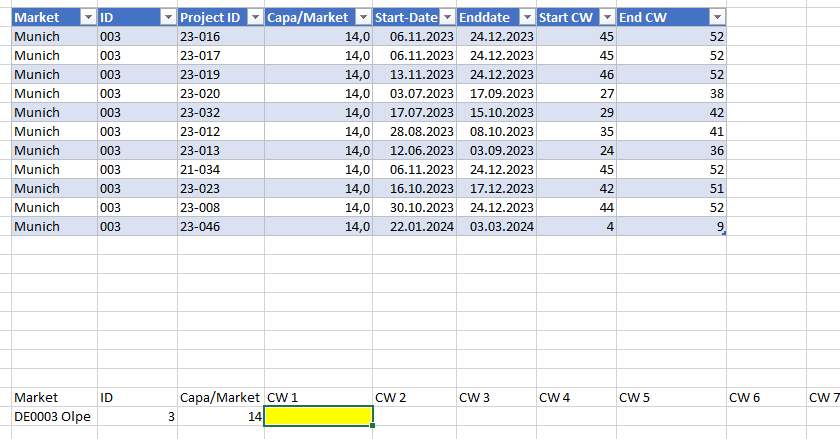The height and width of the screenshot is (439, 840).
Task: Select the DE0003 Olpe cell
Action: click(x=54, y=416)
